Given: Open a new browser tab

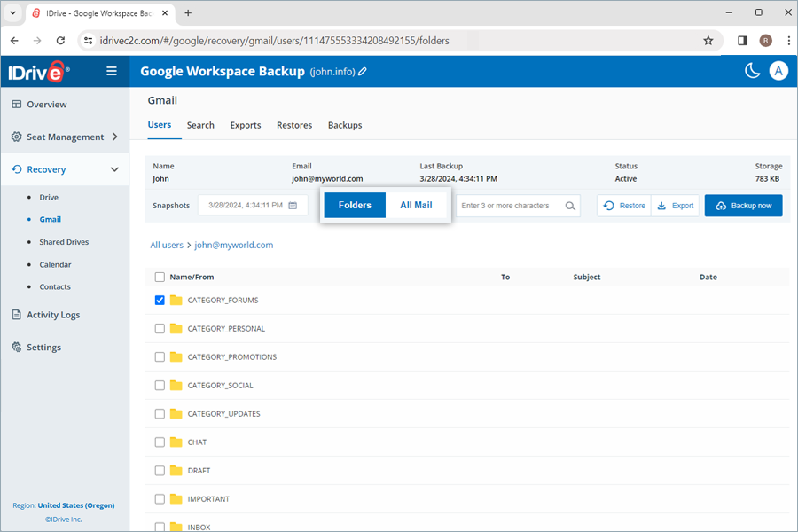Looking at the screenshot, I should [x=188, y=13].
